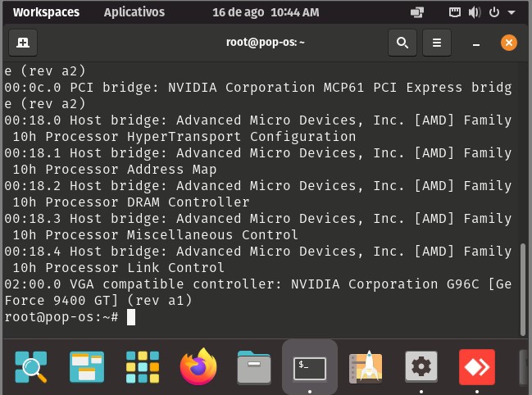Show calendar from the 16 de ago clock
532x395 pixels.
(266, 12)
